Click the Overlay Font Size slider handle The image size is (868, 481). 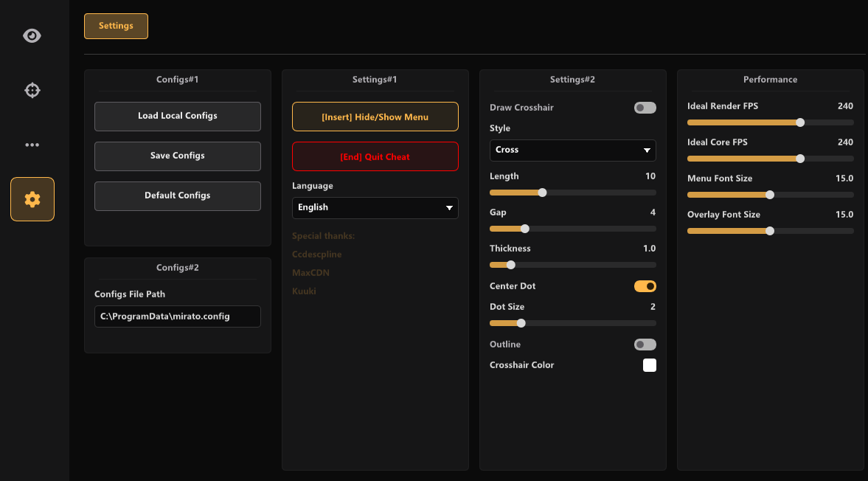[770, 231]
